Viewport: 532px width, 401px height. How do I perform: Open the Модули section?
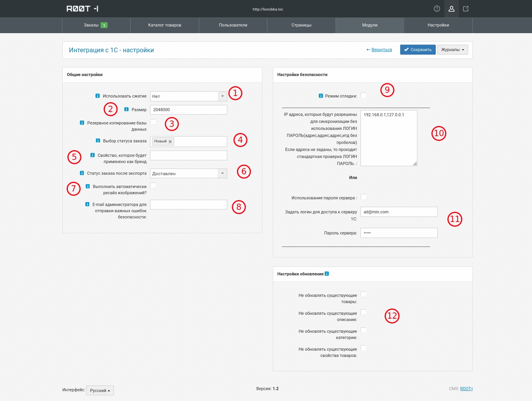pyautogui.click(x=370, y=25)
